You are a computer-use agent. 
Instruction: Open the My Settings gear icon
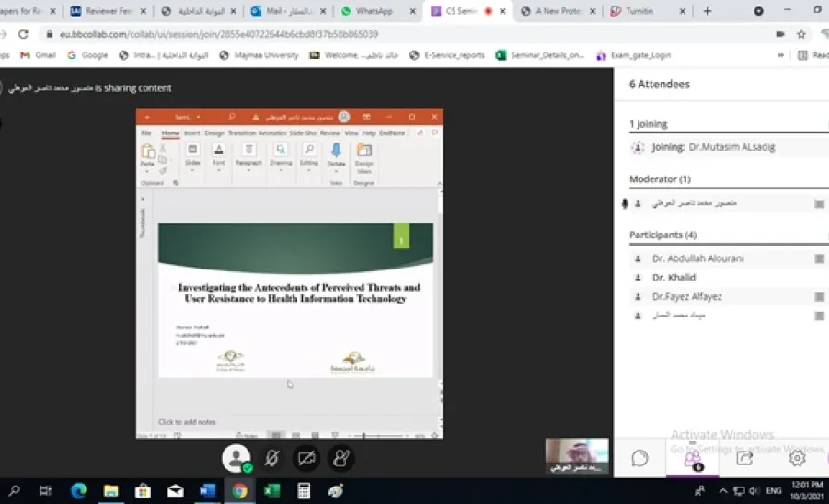coord(797,458)
